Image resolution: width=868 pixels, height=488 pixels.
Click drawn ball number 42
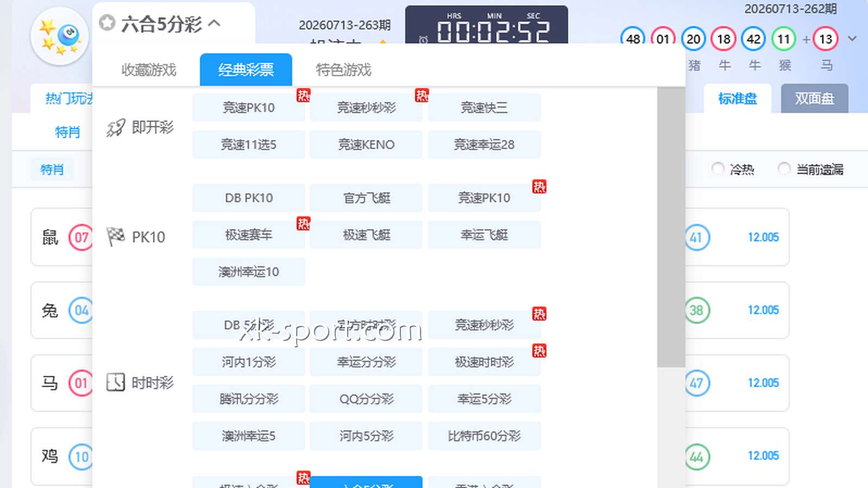754,38
